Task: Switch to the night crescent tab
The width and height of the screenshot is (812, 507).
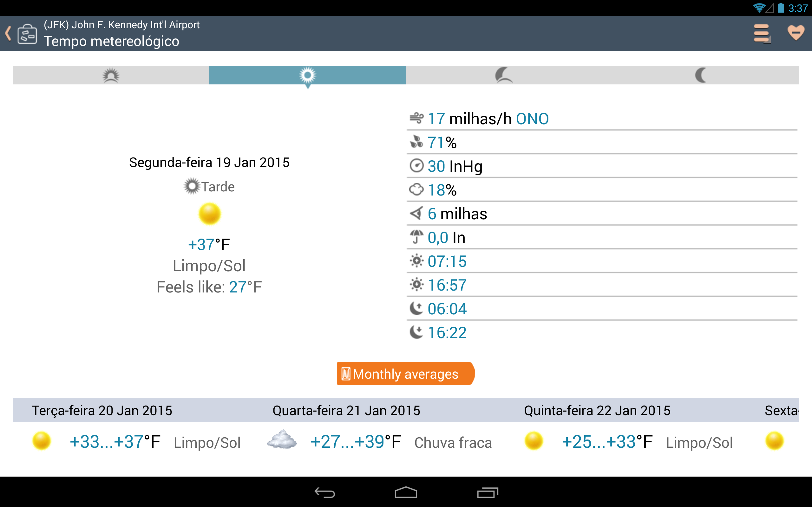Action: (701, 75)
